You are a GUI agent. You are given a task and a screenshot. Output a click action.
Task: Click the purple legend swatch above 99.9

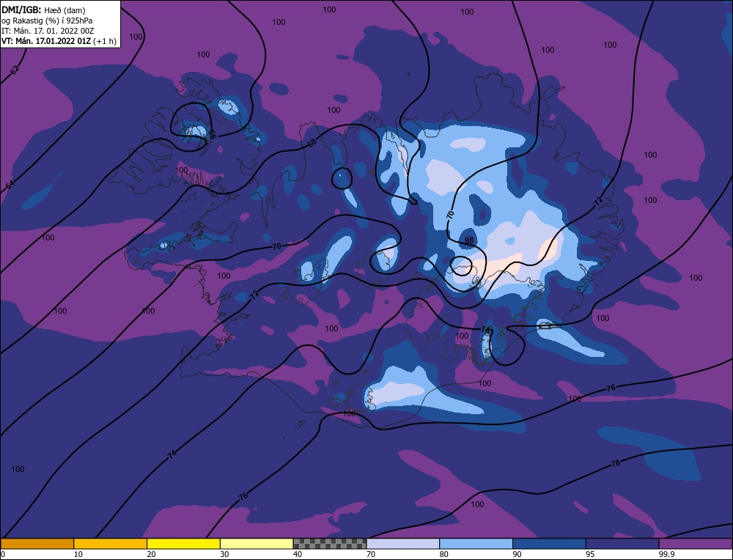(696, 544)
